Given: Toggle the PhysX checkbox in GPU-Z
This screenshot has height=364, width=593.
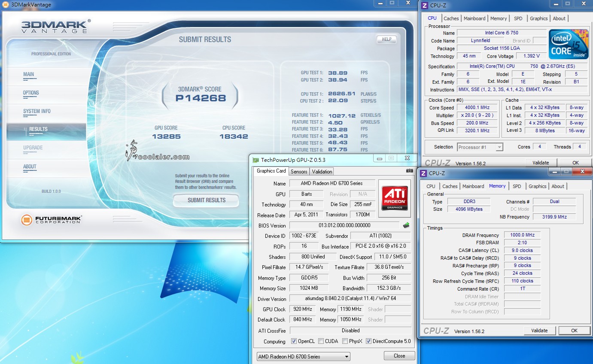Looking at the screenshot, I should tap(345, 341).
